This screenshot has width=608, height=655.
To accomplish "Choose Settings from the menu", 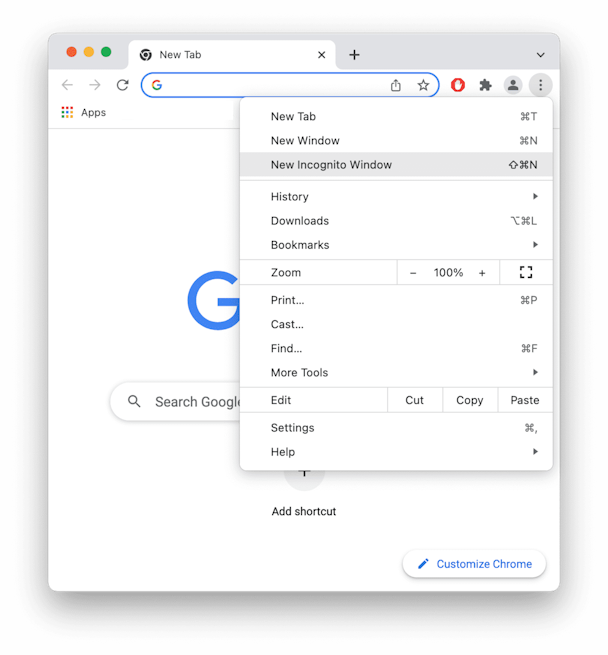I will pyautogui.click(x=396, y=428).
